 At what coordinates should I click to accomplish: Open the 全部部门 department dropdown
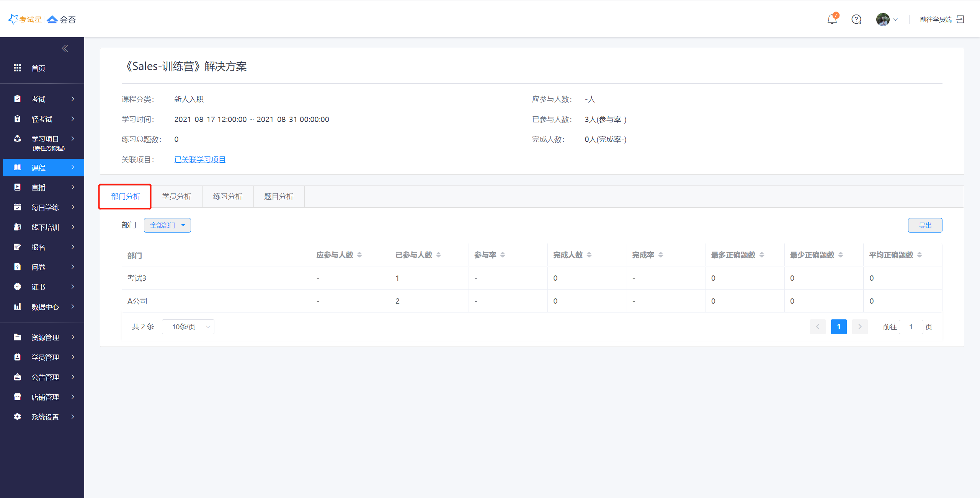point(167,225)
